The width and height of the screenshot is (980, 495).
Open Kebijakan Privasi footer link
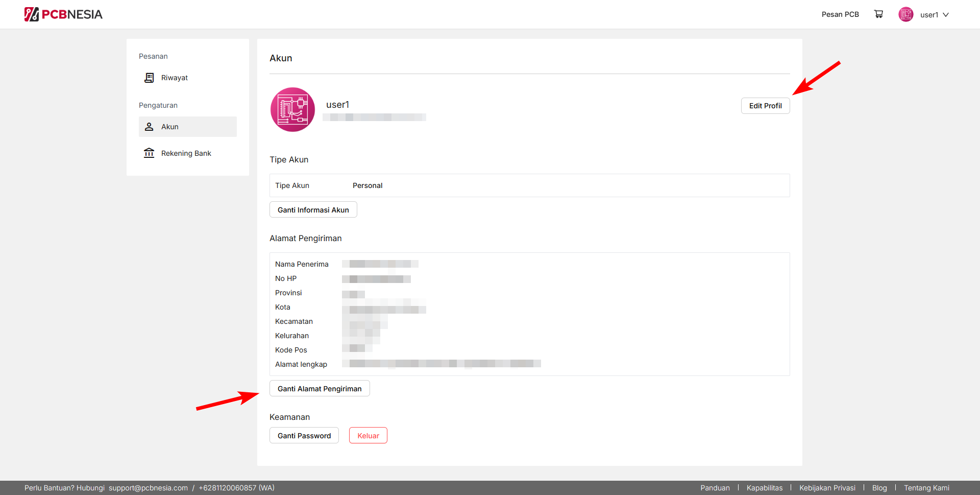(x=827, y=488)
